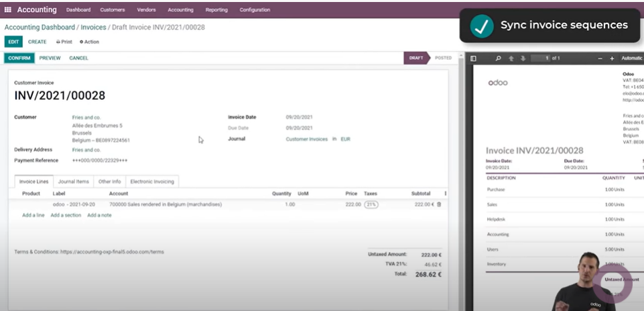This screenshot has width=644, height=311.
Task: Click the quantity 1.00 cell
Action: coord(290,204)
